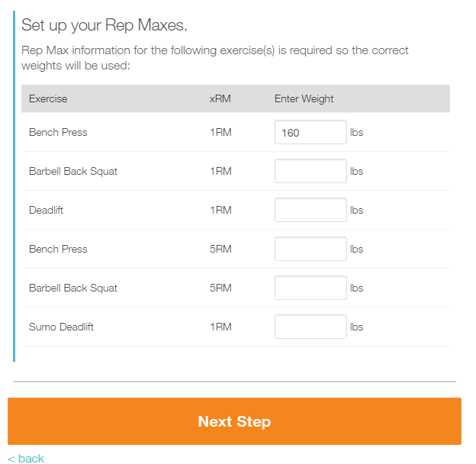Screen dimensions: 476x464
Task: Click the lbs unit beside Sumo Deadlift field
Action: point(356,327)
